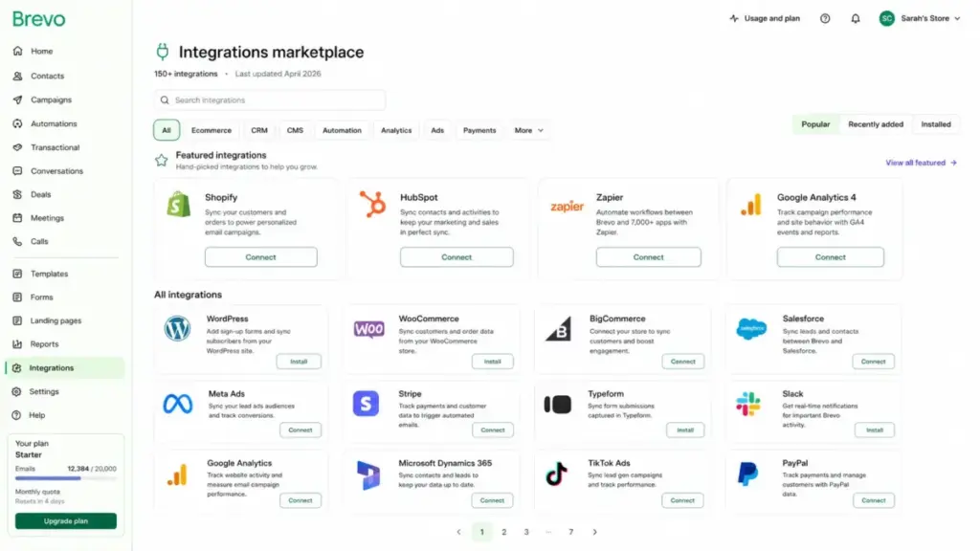The width and height of the screenshot is (980, 551).
Task: Show Installed integrations only
Action: coord(936,124)
